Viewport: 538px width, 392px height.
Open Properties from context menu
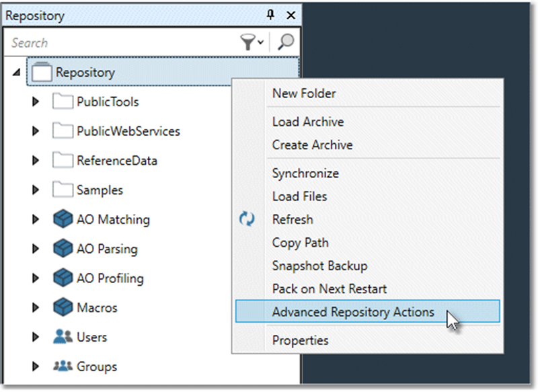(300, 340)
